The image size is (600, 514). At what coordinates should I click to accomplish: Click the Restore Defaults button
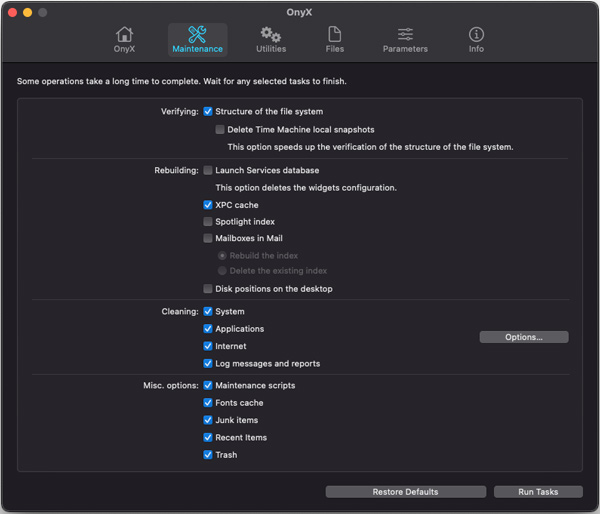pyautogui.click(x=406, y=492)
